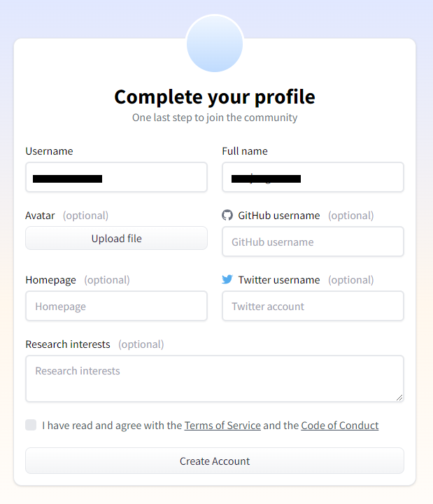The image size is (433, 504).
Task: Focus the Username input field
Action: (x=116, y=177)
